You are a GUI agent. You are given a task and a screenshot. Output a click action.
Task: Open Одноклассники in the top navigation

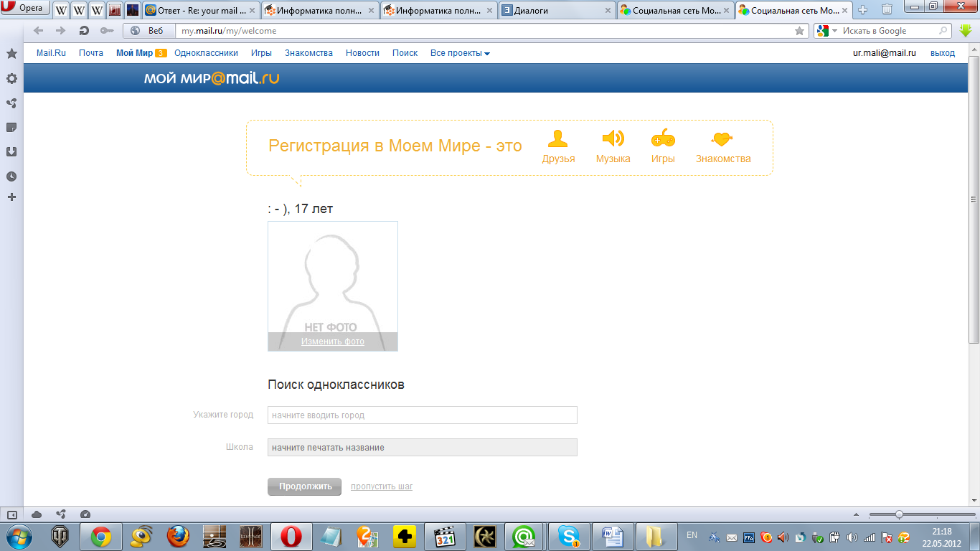point(206,53)
